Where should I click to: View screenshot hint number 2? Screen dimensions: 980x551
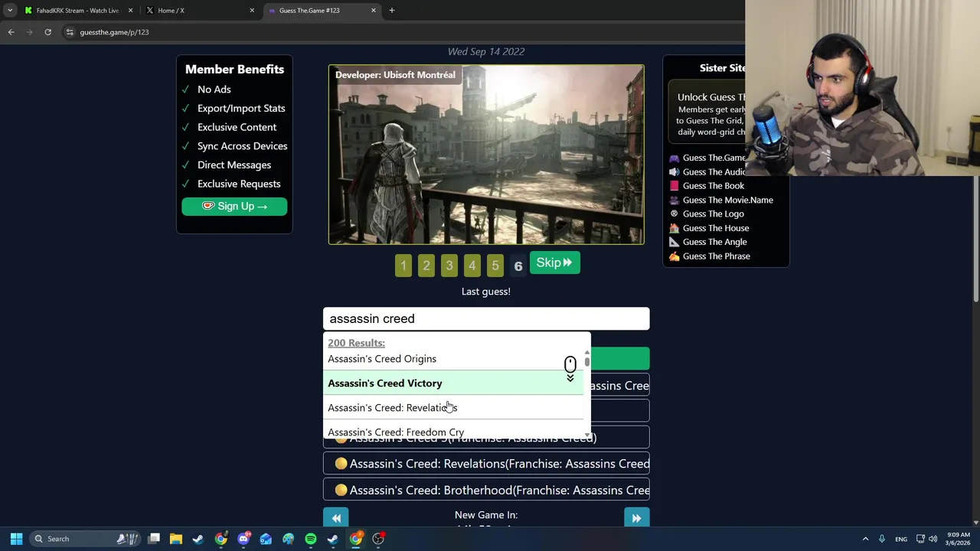426,266
